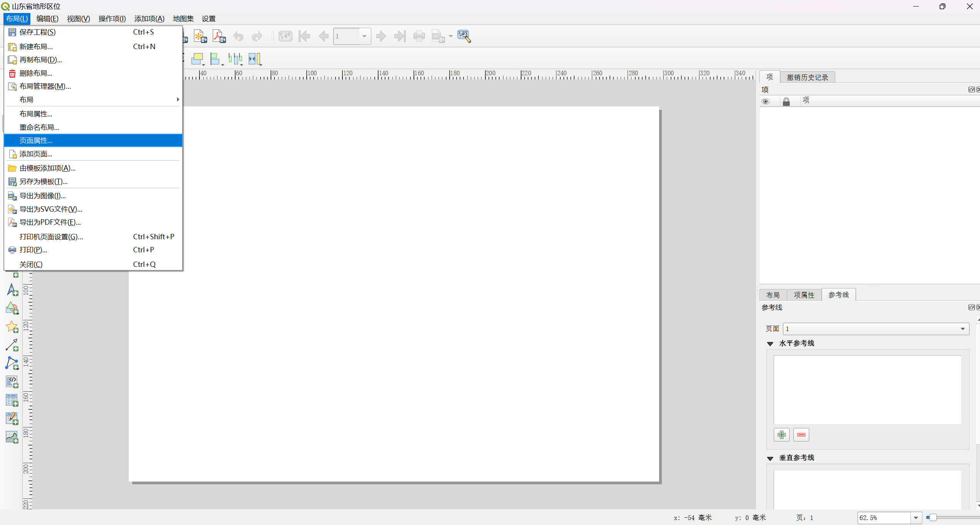Expand the 布局 submenu arrow
This screenshot has width=980, height=525.
tap(178, 99)
